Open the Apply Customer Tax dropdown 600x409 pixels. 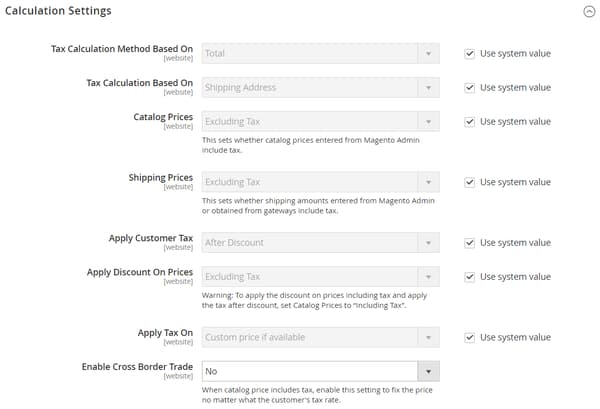320,242
